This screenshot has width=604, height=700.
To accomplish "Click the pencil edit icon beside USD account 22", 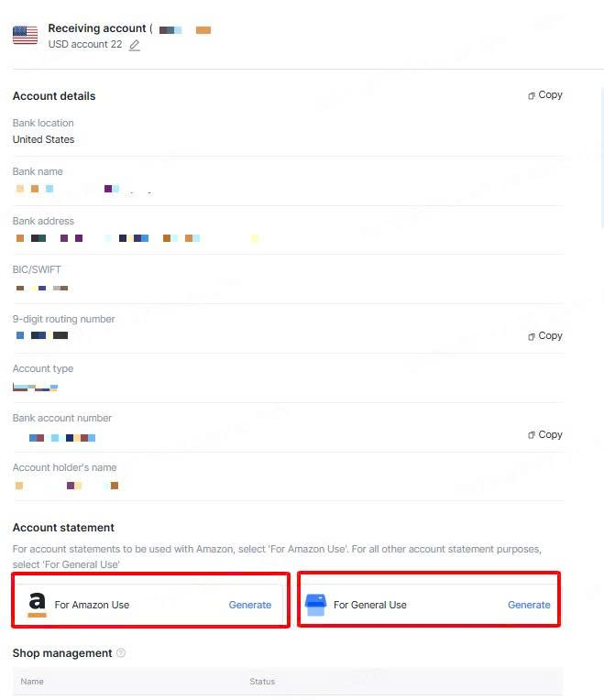I will tap(135, 45).
